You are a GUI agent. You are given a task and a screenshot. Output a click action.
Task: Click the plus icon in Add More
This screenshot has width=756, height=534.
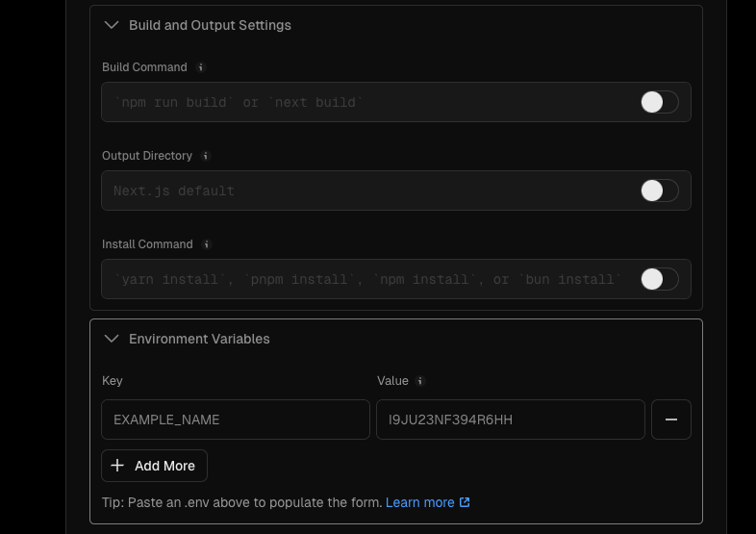pos(117,466)
